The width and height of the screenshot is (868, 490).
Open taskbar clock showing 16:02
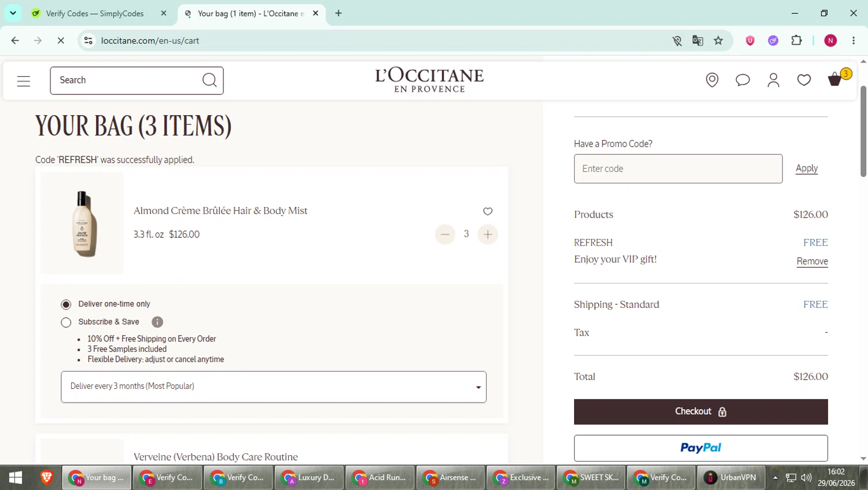[x=836, y=478]
